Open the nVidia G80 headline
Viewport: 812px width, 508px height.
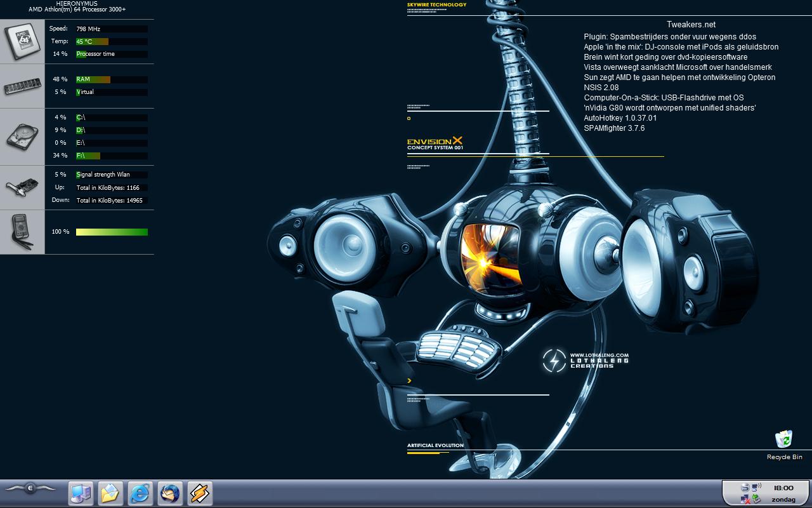[670, 108]
